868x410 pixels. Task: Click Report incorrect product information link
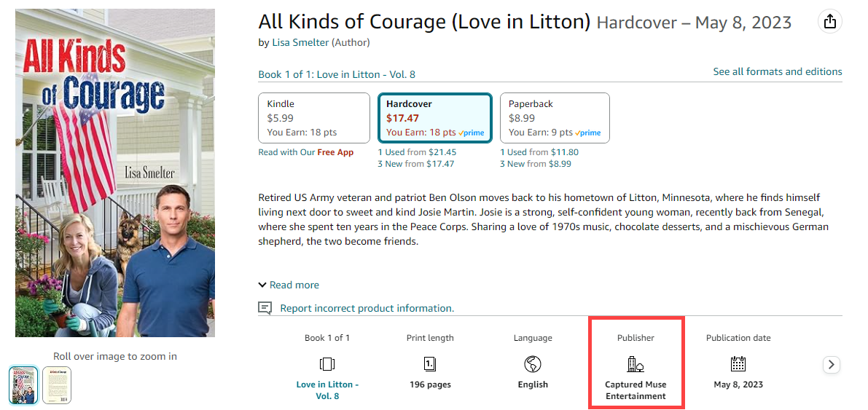[x=367, y=308]
